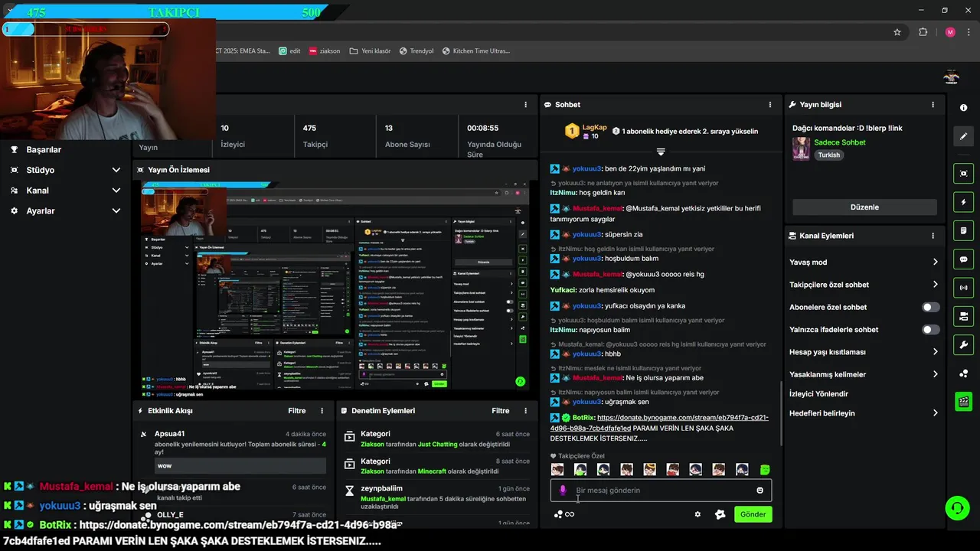
Task: Click the wrench icon in the right sidebar
Action: tap(963, 344)
